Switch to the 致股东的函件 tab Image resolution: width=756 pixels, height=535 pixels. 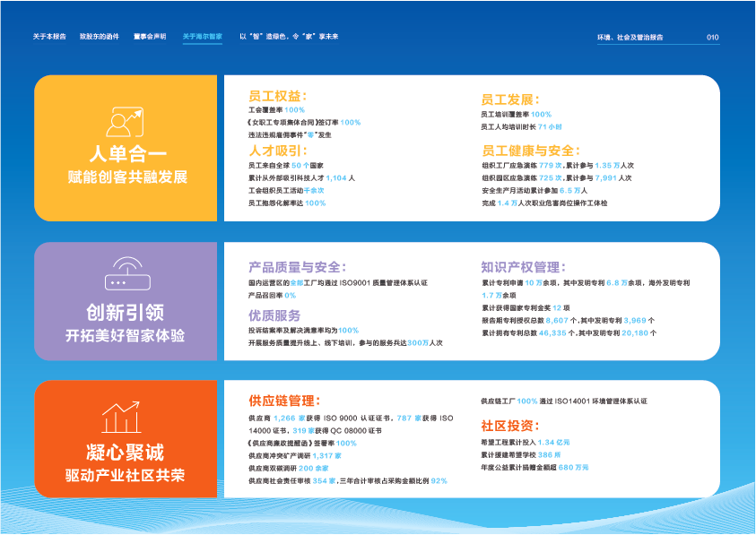point(99,37)
